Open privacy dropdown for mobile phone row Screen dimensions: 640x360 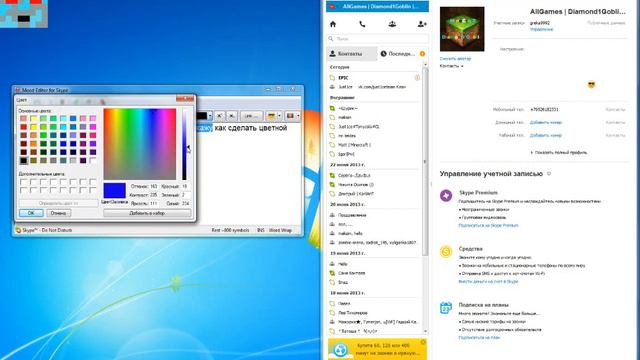[615, 109]
